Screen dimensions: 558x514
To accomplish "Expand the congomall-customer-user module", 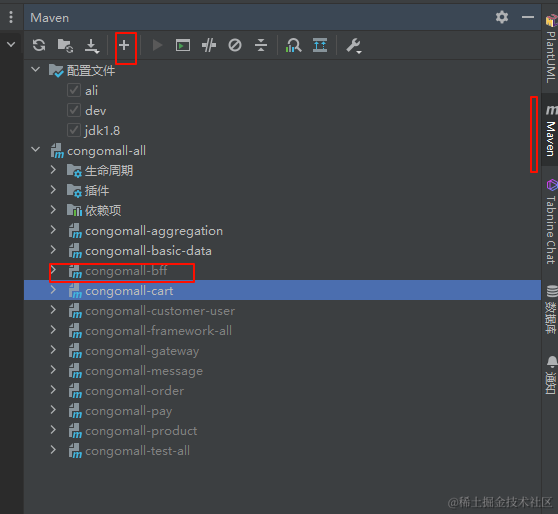I will pyautogui.click(x=53, y=310).
